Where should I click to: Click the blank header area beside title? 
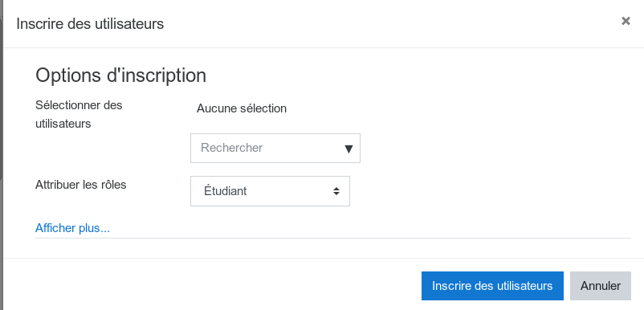390,24
